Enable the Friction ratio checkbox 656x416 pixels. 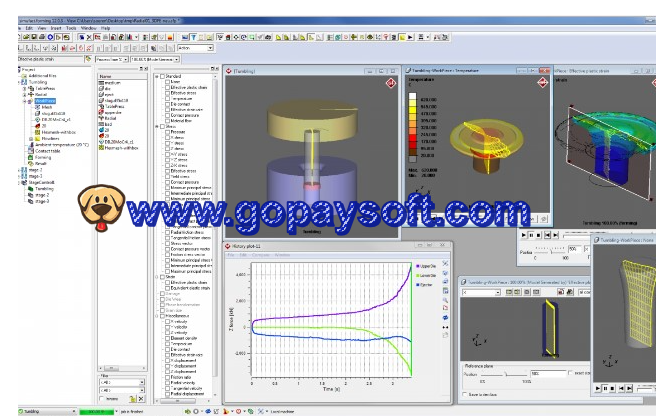167,377
